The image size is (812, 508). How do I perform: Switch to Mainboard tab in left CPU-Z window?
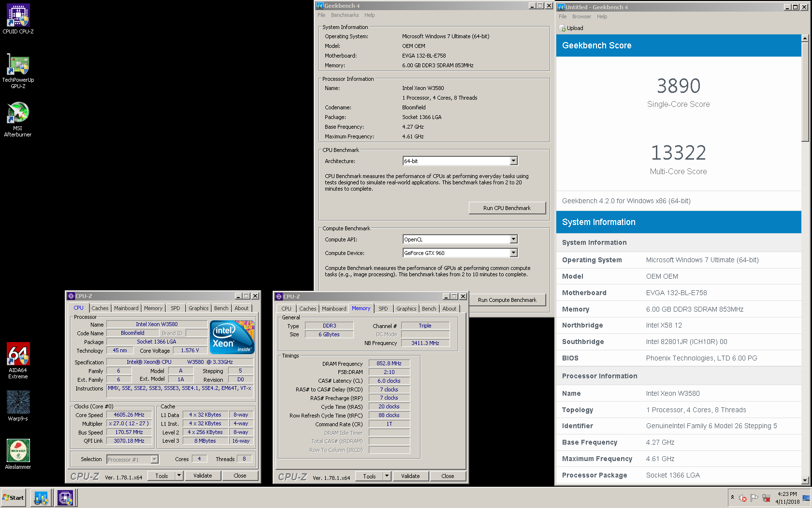[x=126, y=308]
